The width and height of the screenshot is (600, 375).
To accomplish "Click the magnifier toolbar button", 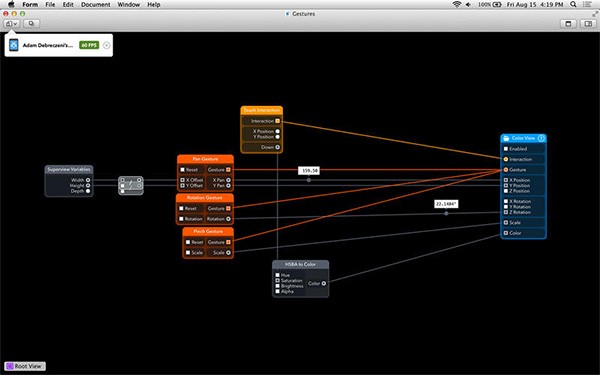I will click(31, 24).
